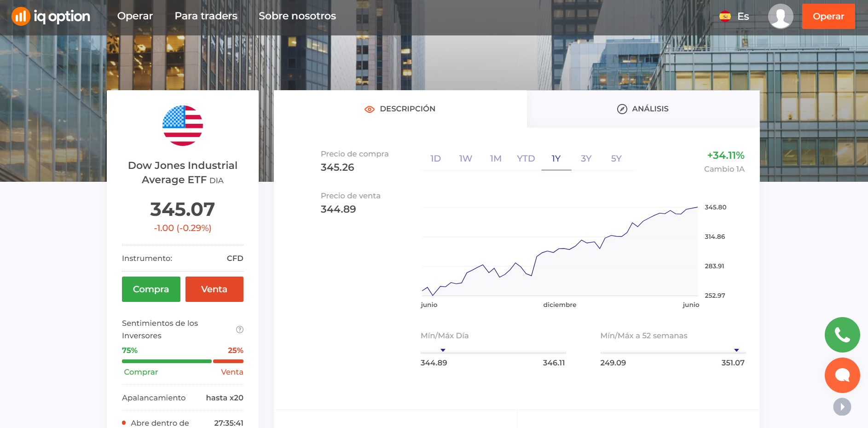Click the +34.11% yearly change value

[x=726, y=156]
